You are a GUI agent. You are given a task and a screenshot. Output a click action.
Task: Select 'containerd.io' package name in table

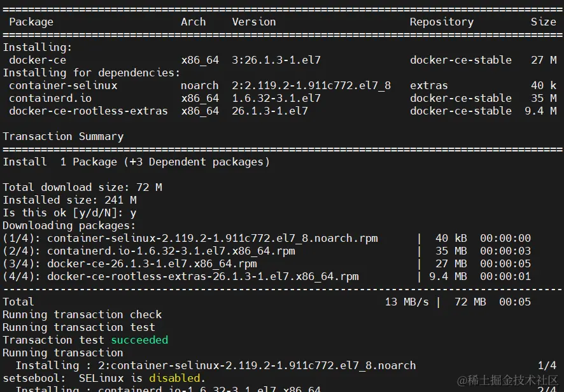[50, 98]
